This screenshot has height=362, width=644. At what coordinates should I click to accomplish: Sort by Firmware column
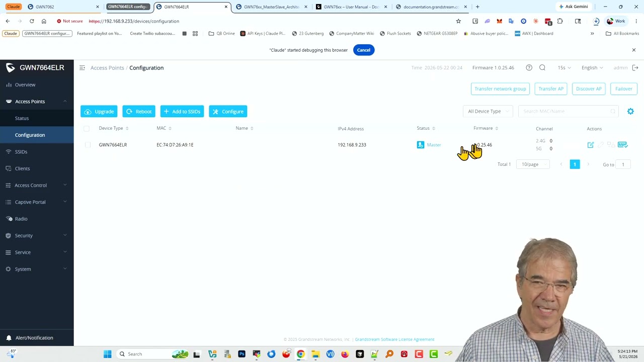point(497,128)
